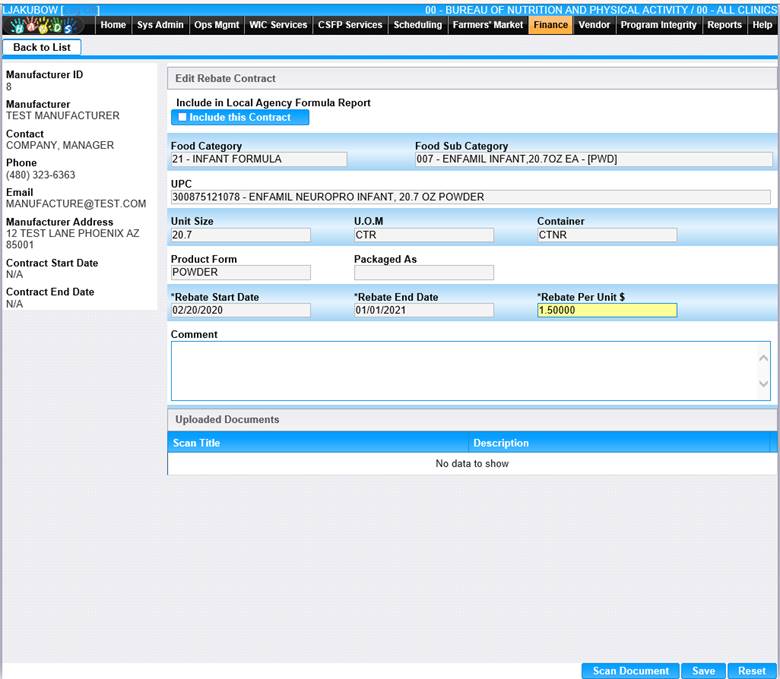Click the Rebate Per Unit $ field
The width and height of the screenshot is (780, 679).
[607, 310]
